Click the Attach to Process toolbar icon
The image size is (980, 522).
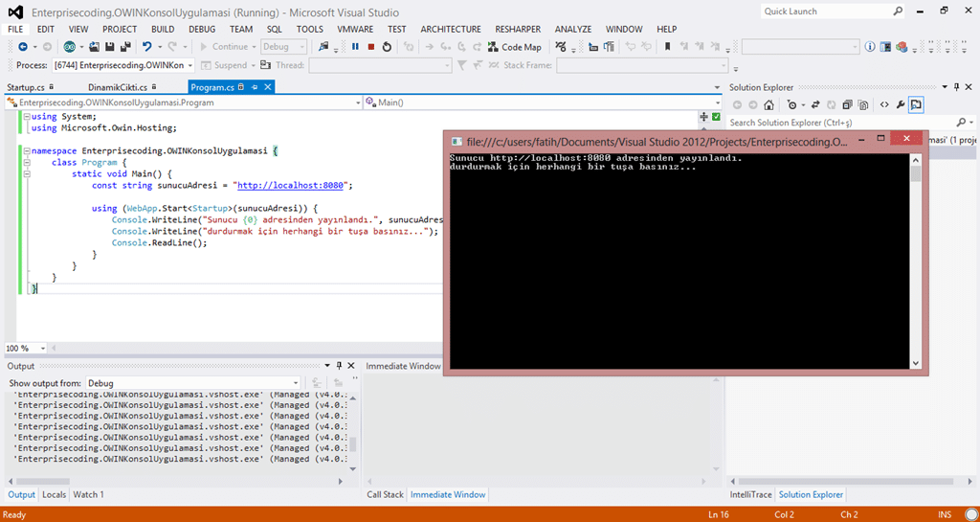323,47
